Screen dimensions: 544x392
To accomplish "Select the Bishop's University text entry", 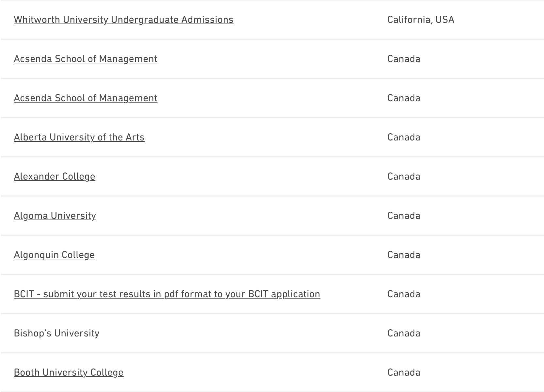I will (56, 333).
